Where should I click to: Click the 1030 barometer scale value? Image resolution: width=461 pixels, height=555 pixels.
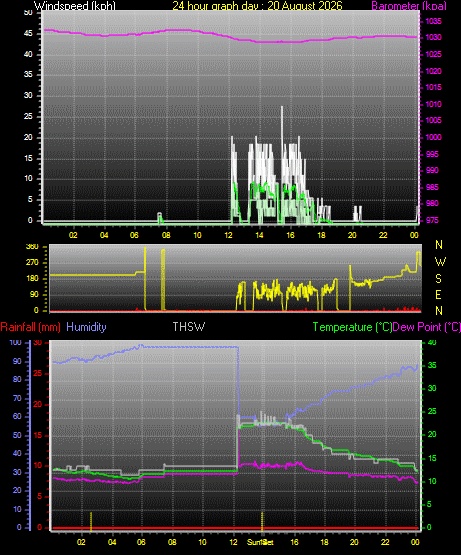click(433, 38)
